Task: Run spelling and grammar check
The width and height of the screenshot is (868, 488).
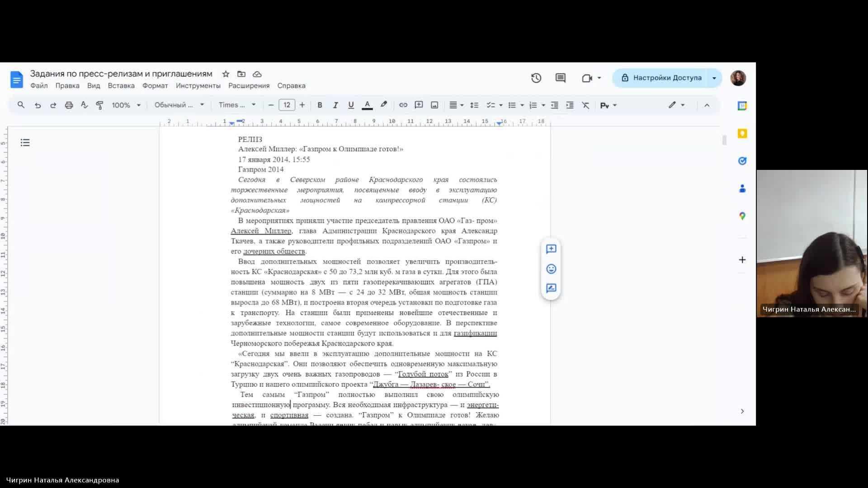Action: point(84,105)
